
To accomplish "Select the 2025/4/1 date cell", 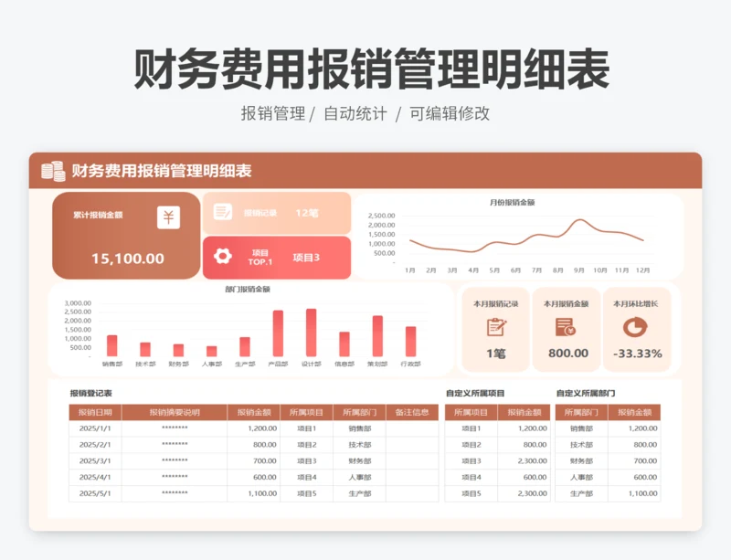I will (95, 478).
